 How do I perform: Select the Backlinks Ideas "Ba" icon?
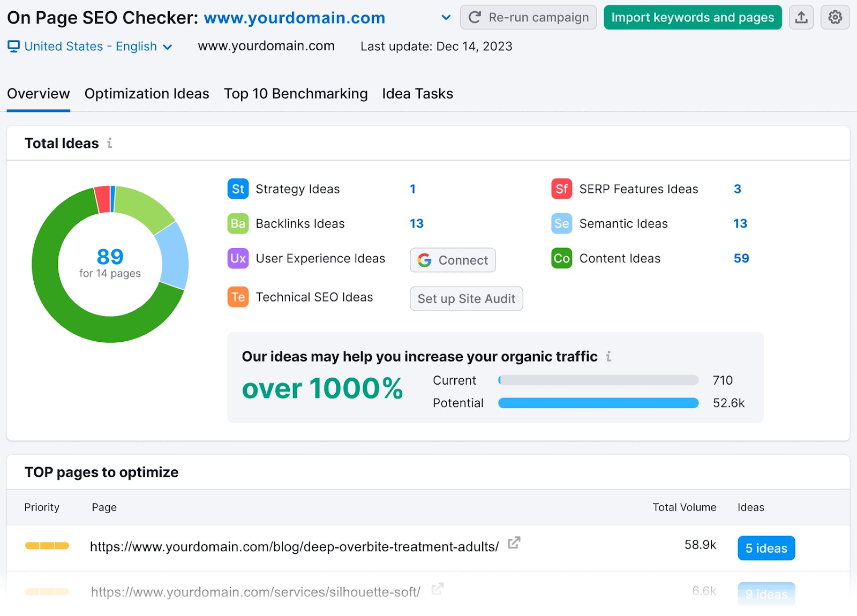(238, 223)
